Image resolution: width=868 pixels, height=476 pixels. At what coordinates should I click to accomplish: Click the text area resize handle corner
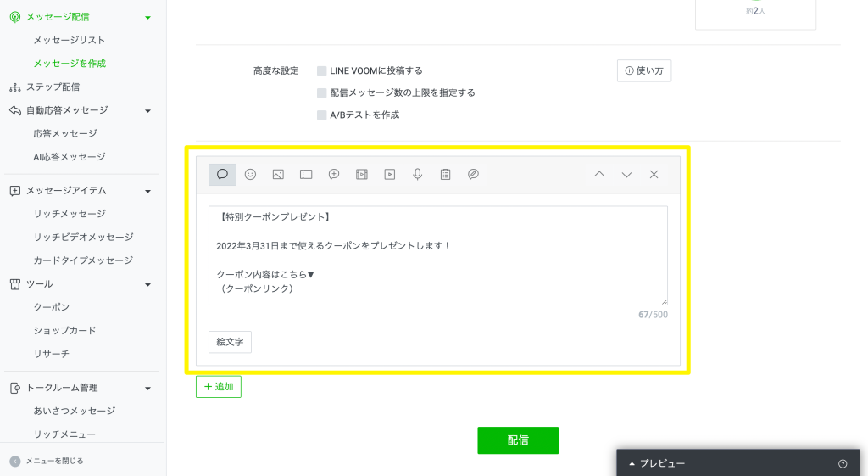(665, 301)
